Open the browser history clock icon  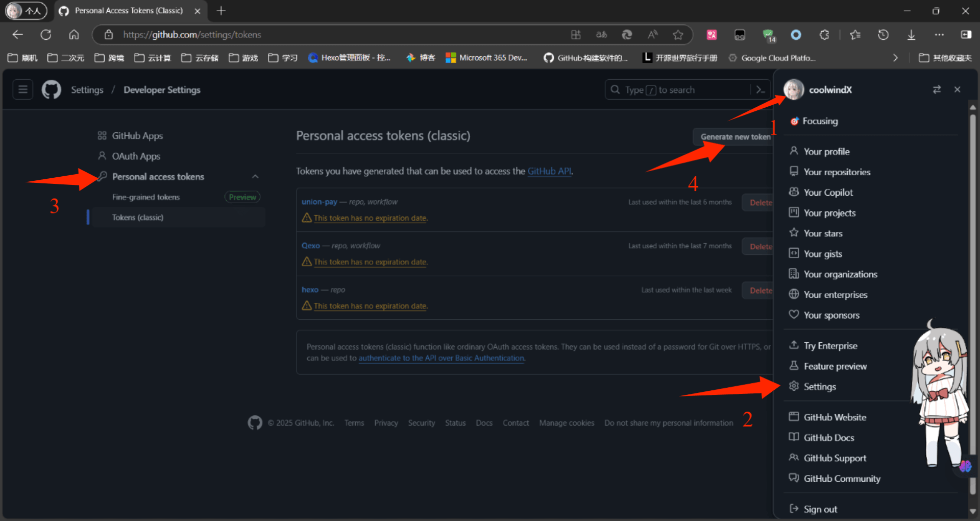[x=883, y=35]
